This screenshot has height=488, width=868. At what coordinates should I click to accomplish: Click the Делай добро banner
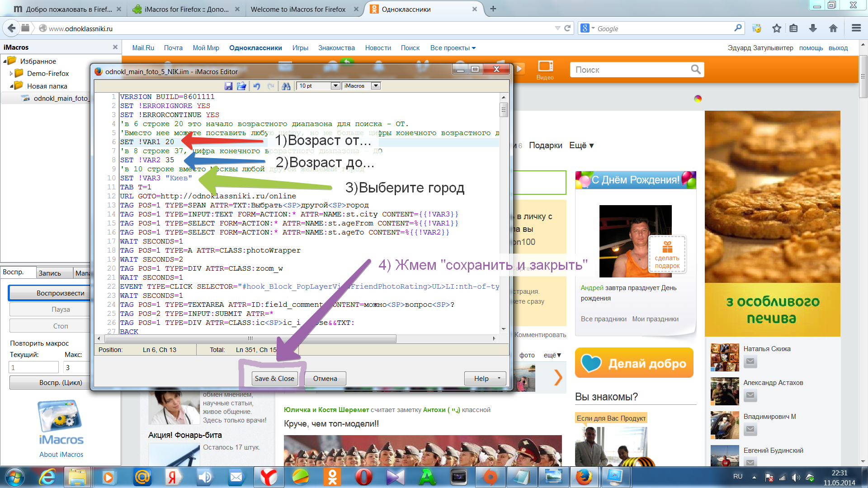tap(634, 363)
